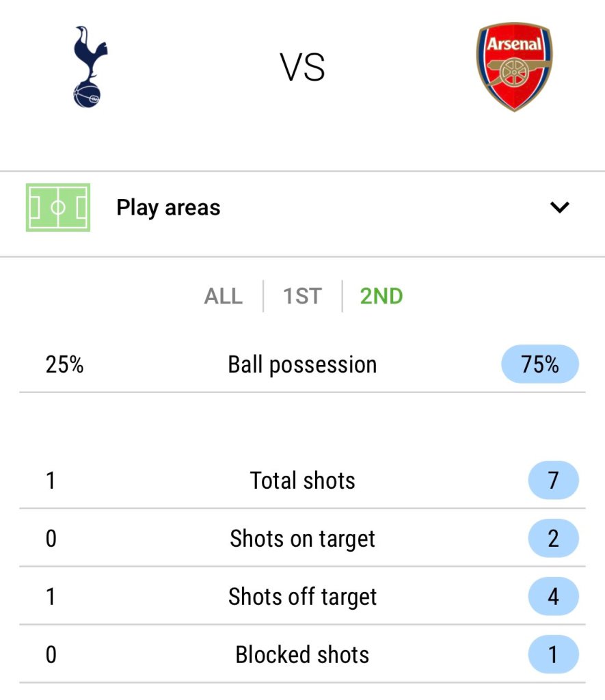Select the 2ND half tab

381,296
